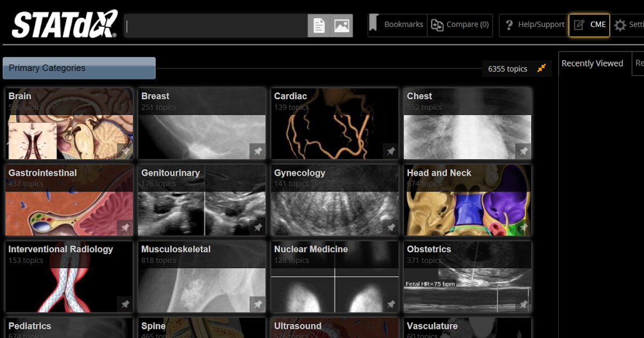Viewport: 644px width, 338px height.
Task: Click inside the search input field
Action: 215,25
